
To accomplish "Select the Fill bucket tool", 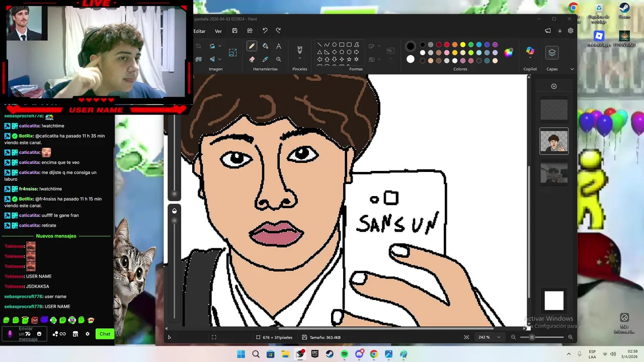I will coord(265,46).
